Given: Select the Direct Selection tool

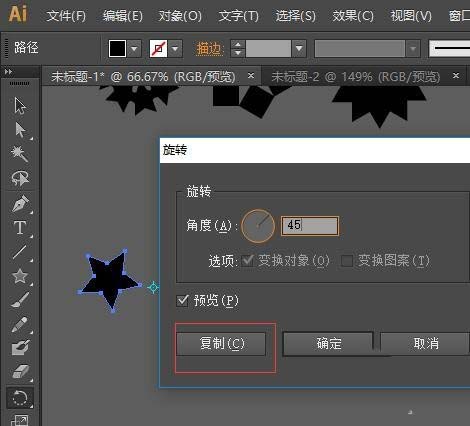Looking at the screenshot, I should pyautogui.click(x=20, y=130).
